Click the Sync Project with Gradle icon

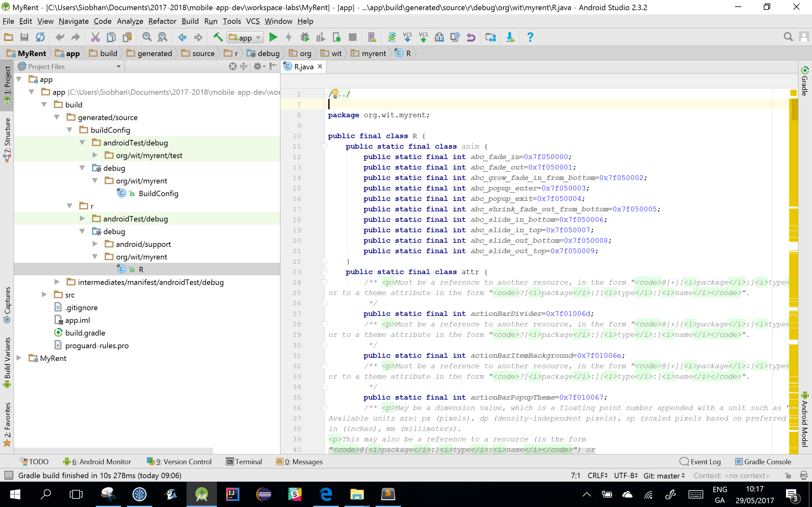pos(390,37)
